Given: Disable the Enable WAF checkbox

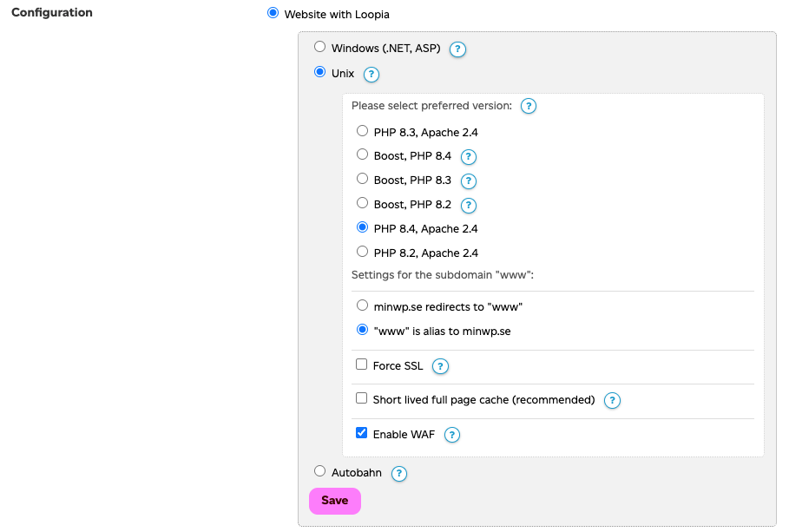Looking at the screenshot, I should coord(362,433).
